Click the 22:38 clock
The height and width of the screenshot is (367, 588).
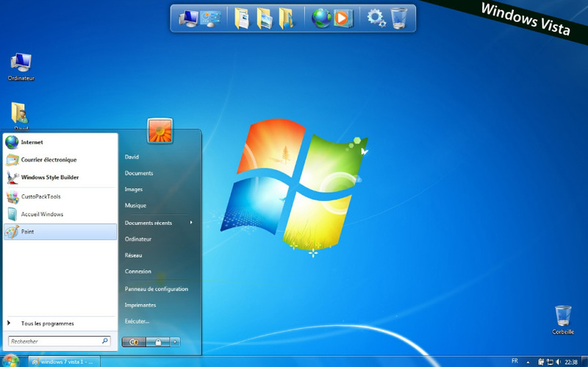tap(571, 362)
